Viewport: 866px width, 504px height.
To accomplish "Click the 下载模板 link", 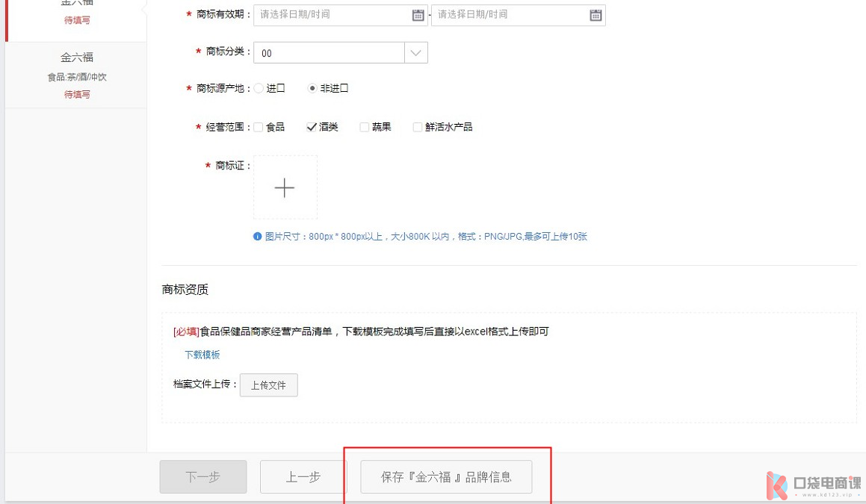I will click(202, 355).
